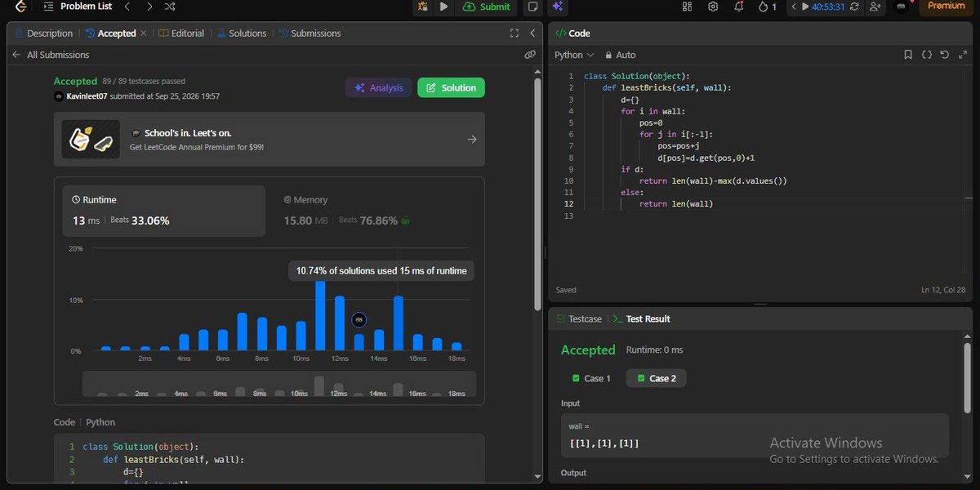Click the avatar marker on runtime chart
The image size is (980, 490).
359,321
